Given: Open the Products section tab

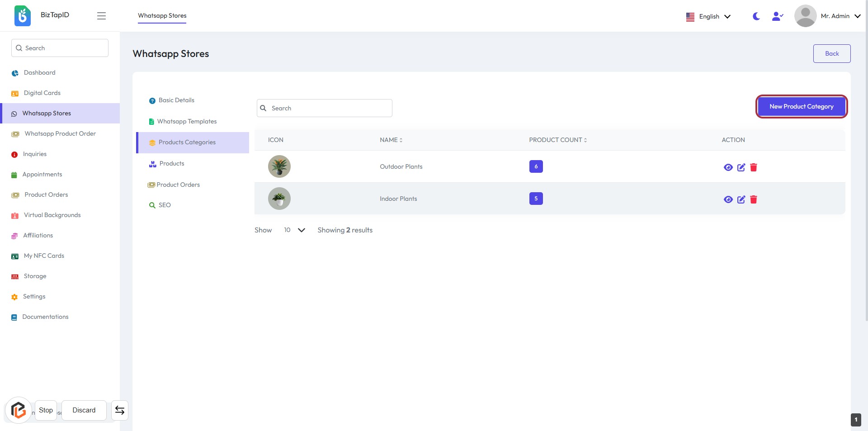Looking at the screenshot, I should [x=172, y=164].
